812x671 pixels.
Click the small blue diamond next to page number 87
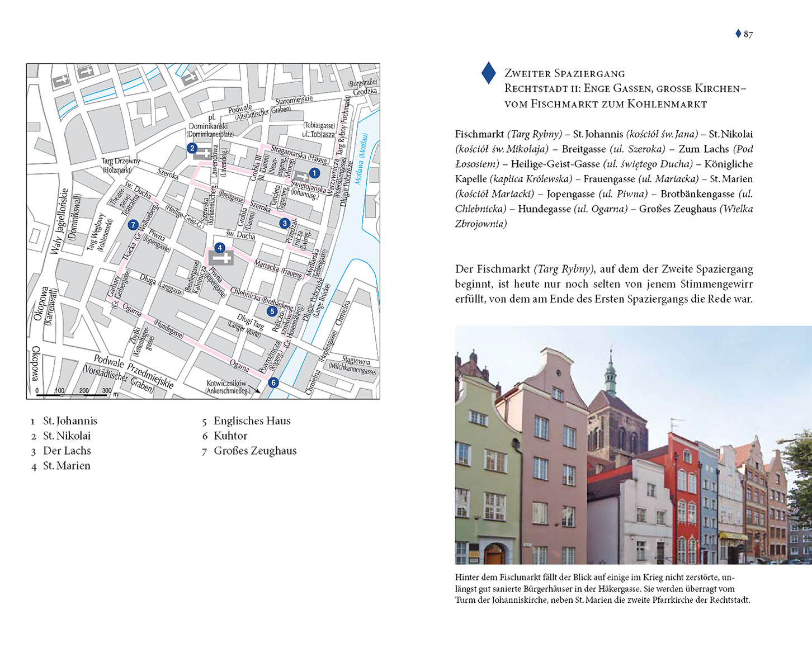(738, 34)
